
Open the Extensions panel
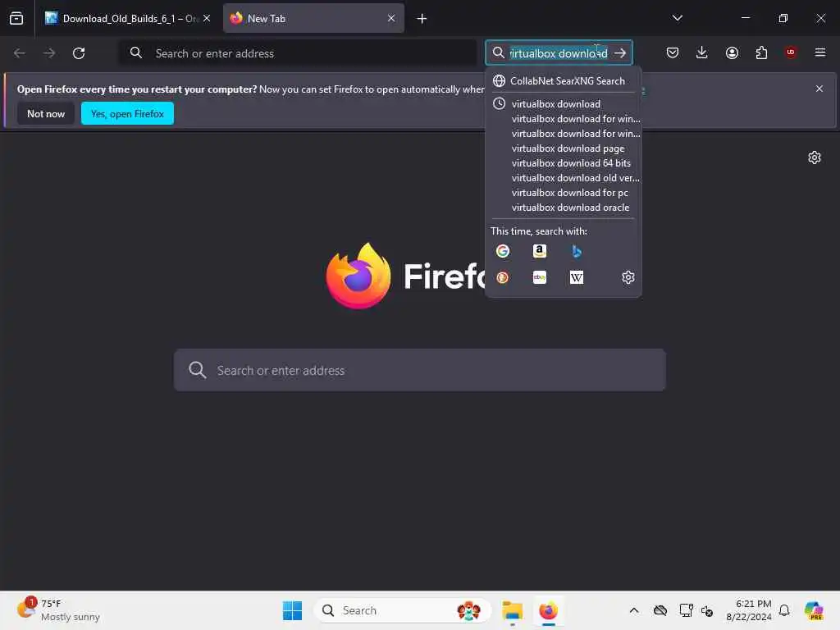coord(761,52)
